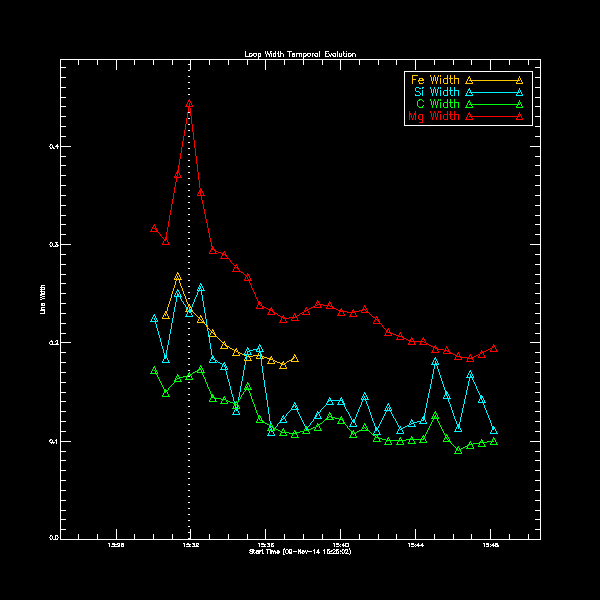Click the 0.4 y-axis tick label

pos(53,147)
